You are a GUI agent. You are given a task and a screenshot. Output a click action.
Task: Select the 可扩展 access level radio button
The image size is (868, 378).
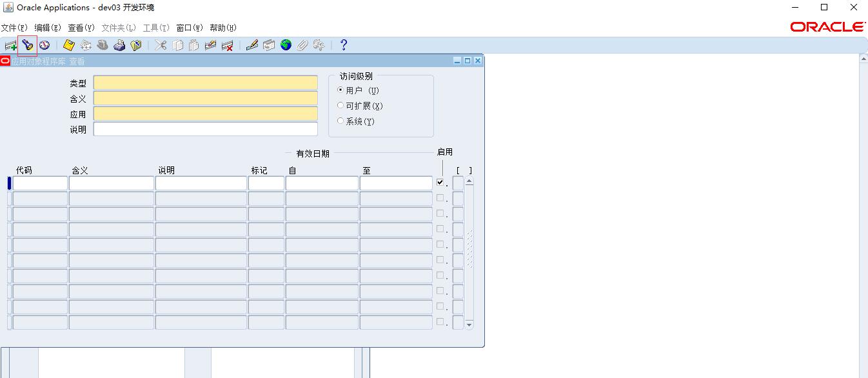point(340,106)
